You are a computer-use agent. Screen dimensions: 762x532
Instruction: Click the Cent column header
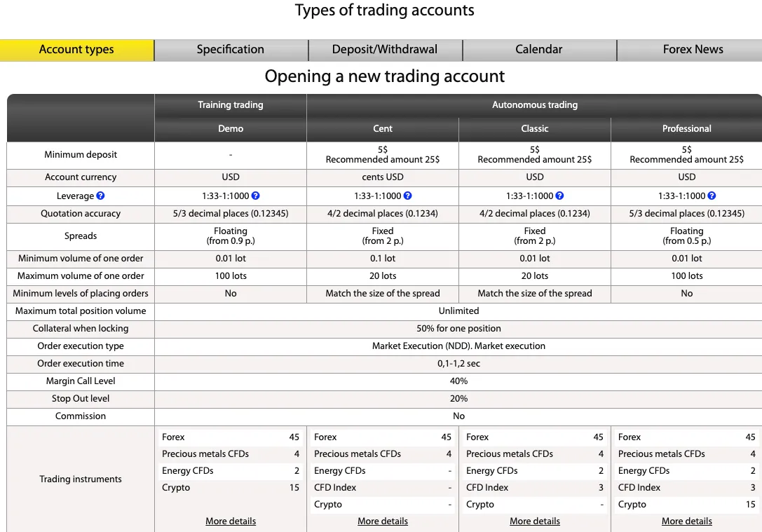point(383,129)
